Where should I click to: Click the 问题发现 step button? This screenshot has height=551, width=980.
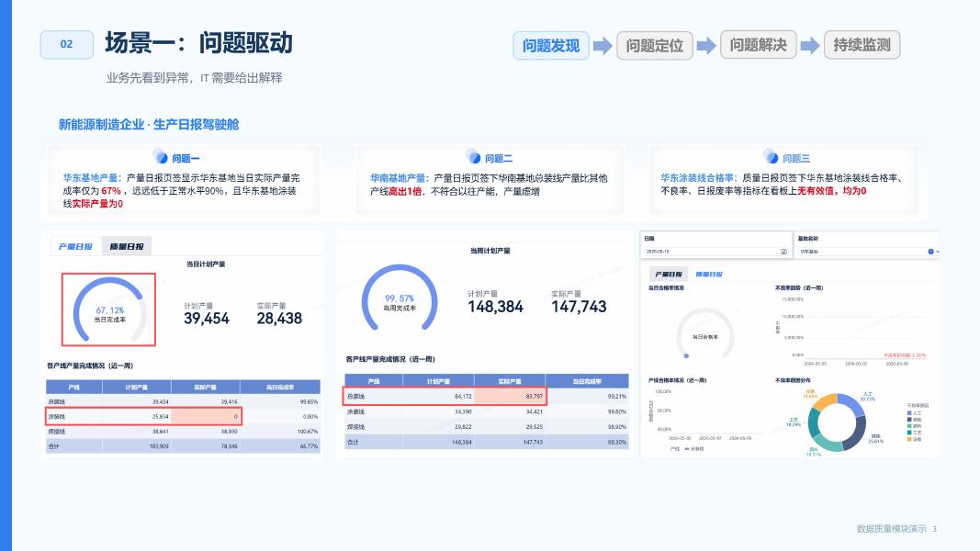(551, 46)
